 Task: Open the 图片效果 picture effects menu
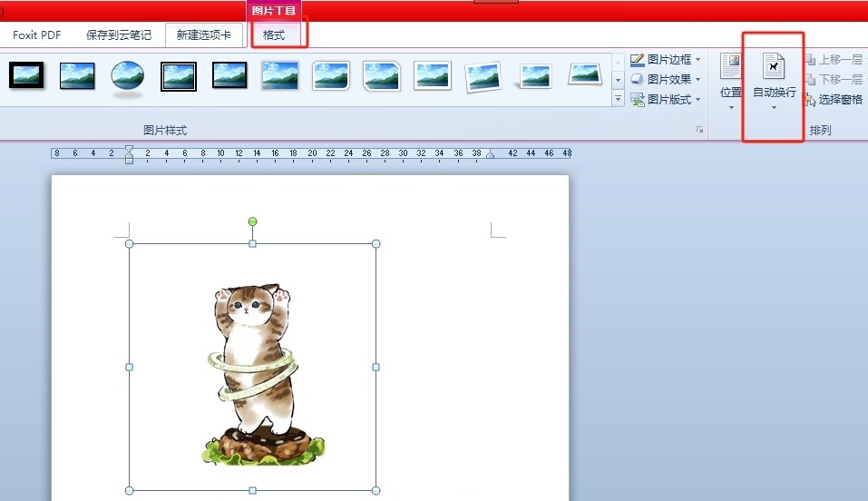point(666,79)
